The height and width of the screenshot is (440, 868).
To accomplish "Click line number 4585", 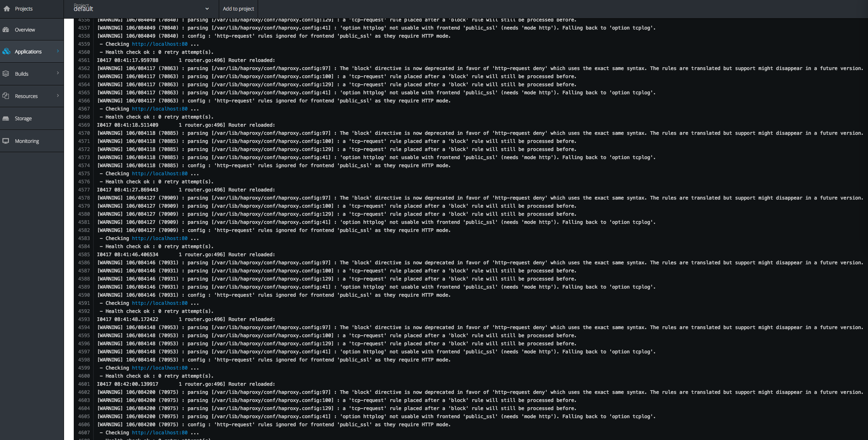I will 84,255.
